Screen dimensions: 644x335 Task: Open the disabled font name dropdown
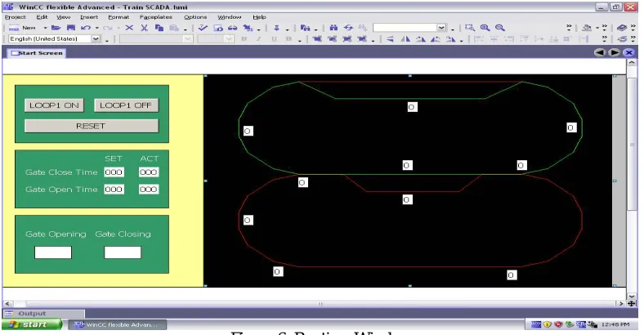[188, 39]
